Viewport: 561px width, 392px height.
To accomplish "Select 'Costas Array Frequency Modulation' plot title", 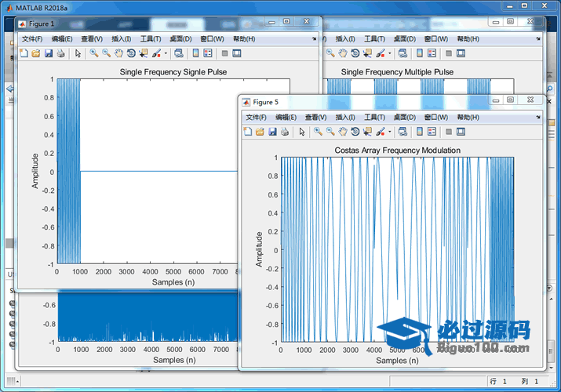I will (x=397, y=151).
